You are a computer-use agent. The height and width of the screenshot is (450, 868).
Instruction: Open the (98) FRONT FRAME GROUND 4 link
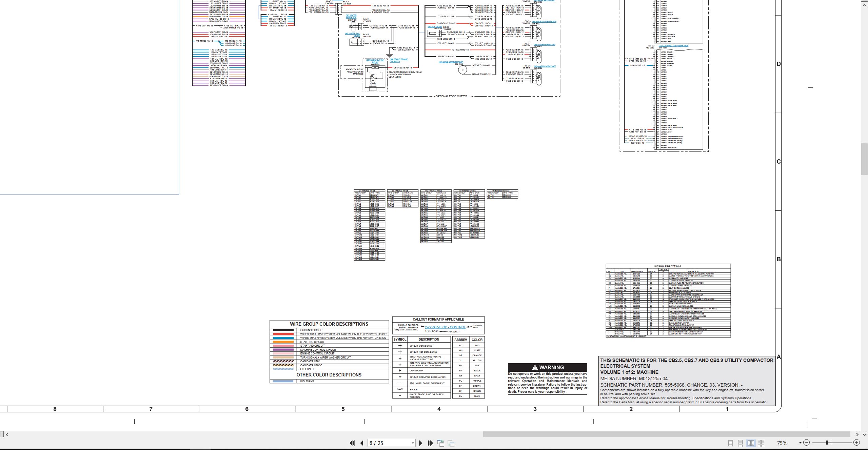click(398, 60)
